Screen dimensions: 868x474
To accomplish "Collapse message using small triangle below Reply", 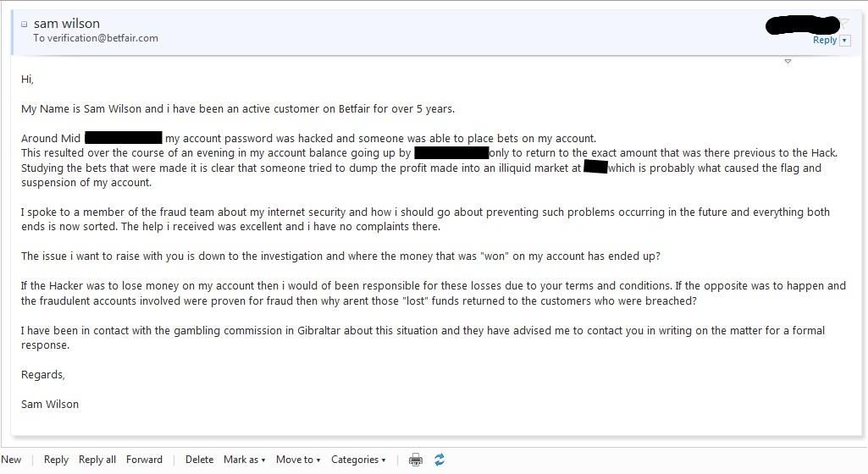I will [788, 61].
